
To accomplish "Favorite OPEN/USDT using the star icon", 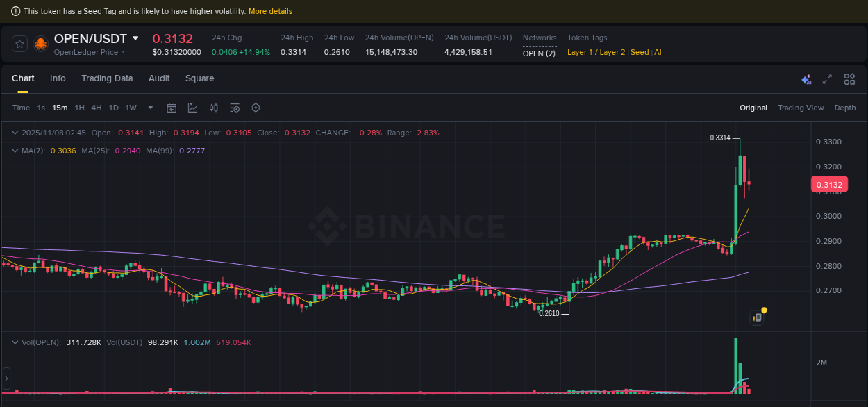I will click(19, 43).
